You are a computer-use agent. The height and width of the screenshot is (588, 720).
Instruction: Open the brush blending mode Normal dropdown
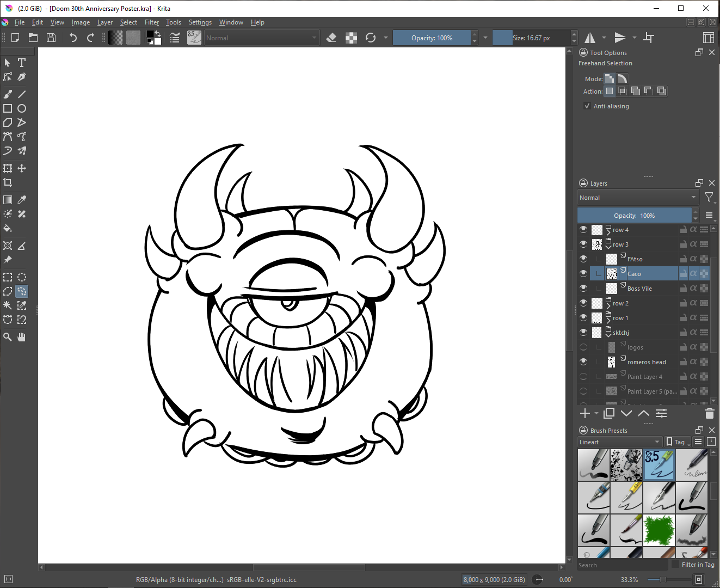coord(261,38)
